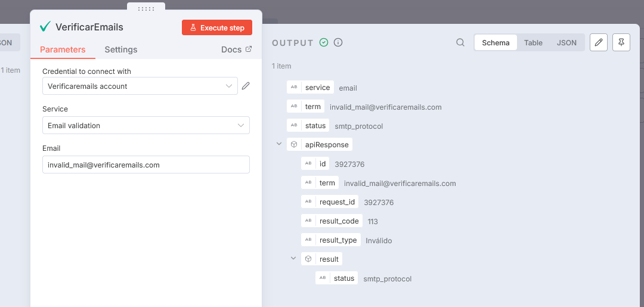This screenshot has width=644, height=307.
Task: Click the status field inside result
Action: 337,278
